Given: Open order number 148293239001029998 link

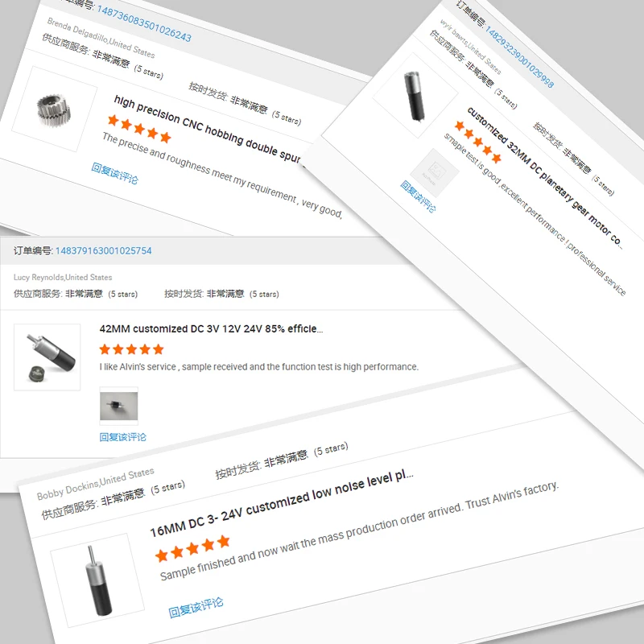Looking at the screenshot, I should click(519, 57).
